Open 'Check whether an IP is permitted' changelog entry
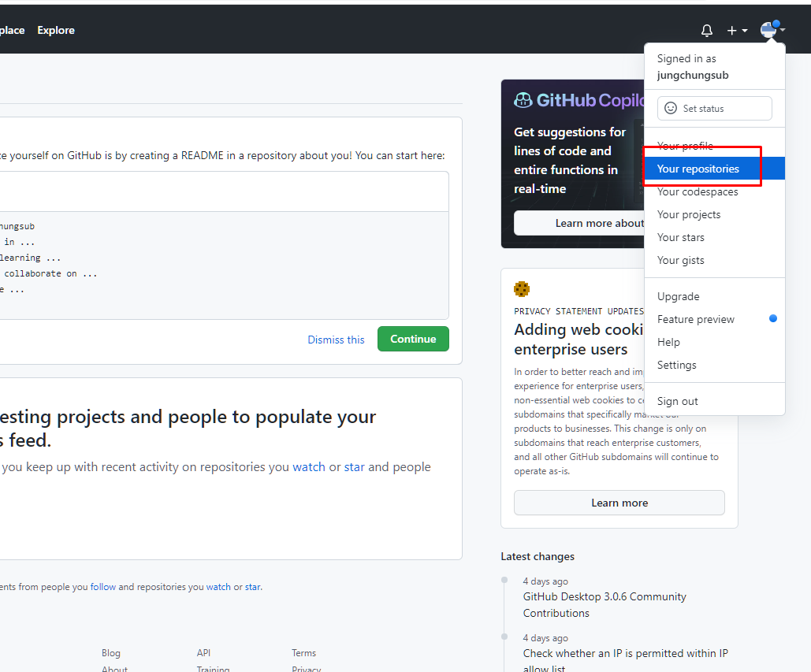Viewport: 811px width, 672px height. tap(625, 660)
